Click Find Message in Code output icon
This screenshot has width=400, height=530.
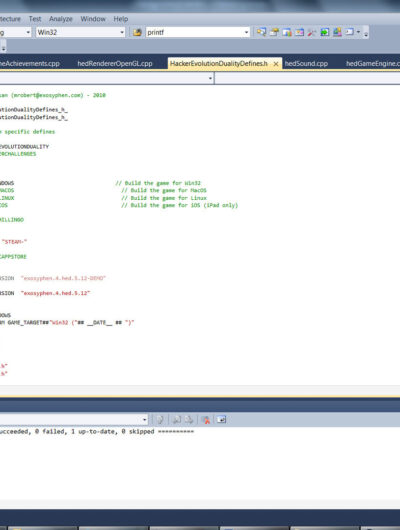tap(160, 420)
